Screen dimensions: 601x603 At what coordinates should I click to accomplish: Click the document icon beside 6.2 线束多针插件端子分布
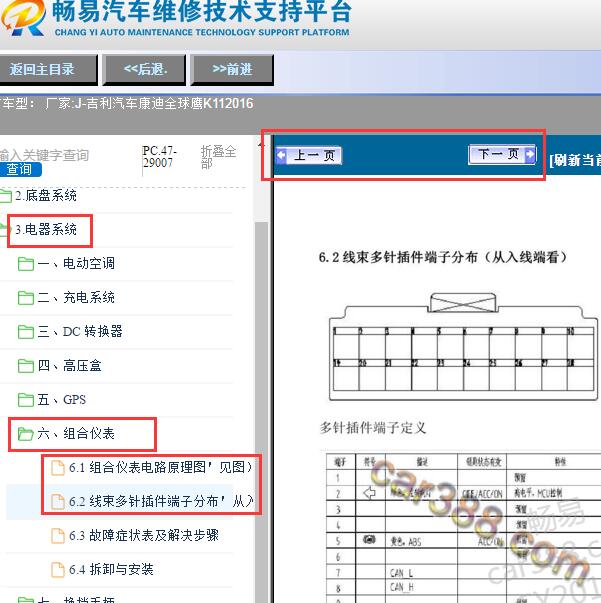58,501
